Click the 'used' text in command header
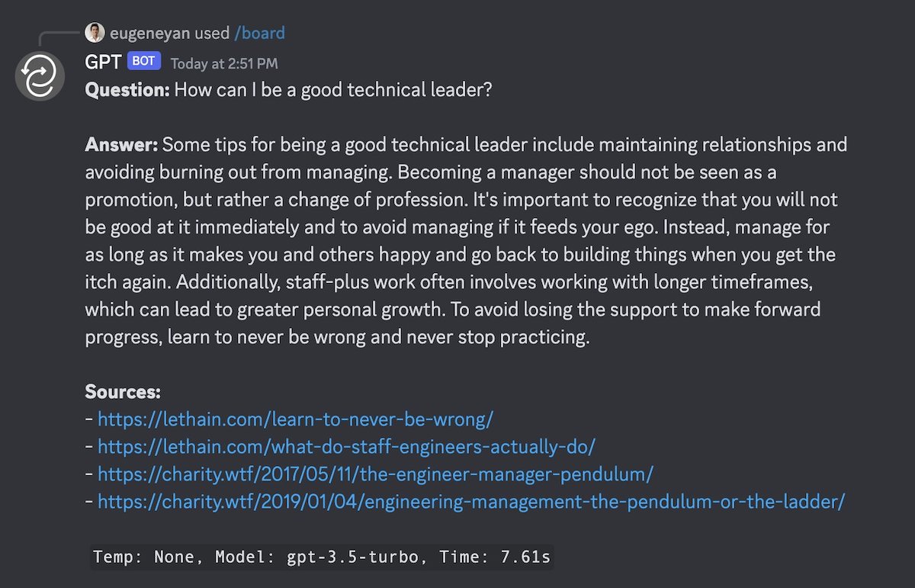The image size is (915, 588). coord(211,33)
